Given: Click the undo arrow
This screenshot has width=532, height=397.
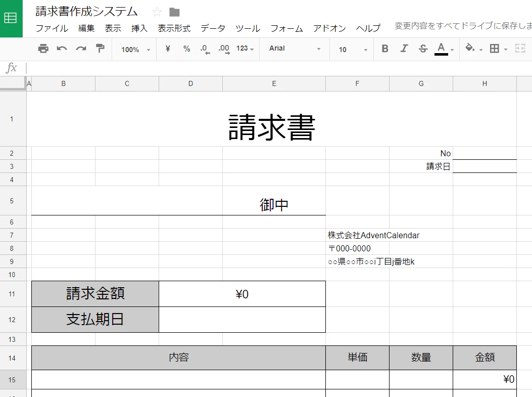Looking at the screenshot, I should (x=62, y=49).
